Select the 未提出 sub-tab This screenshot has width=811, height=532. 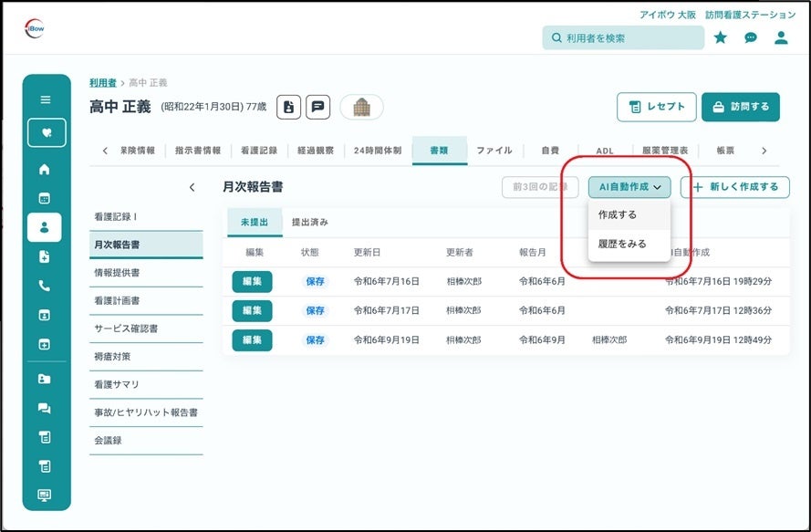pos(255,223)
